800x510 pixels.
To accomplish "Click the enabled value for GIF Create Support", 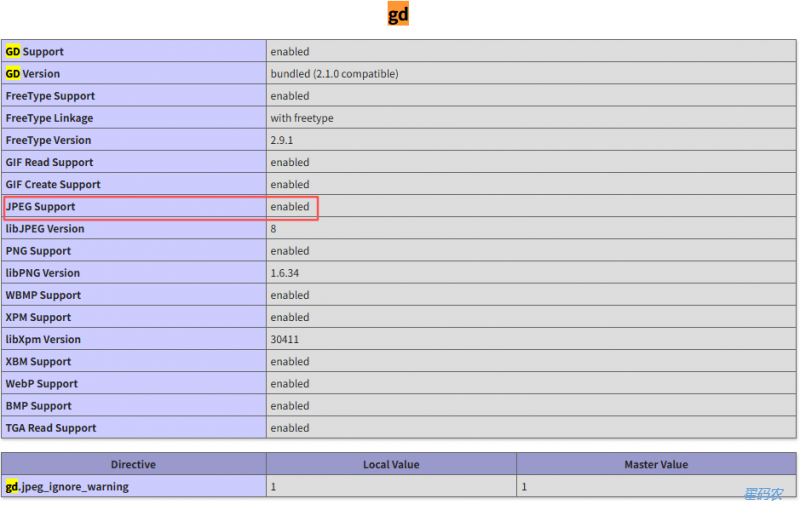I will point(290,184).
